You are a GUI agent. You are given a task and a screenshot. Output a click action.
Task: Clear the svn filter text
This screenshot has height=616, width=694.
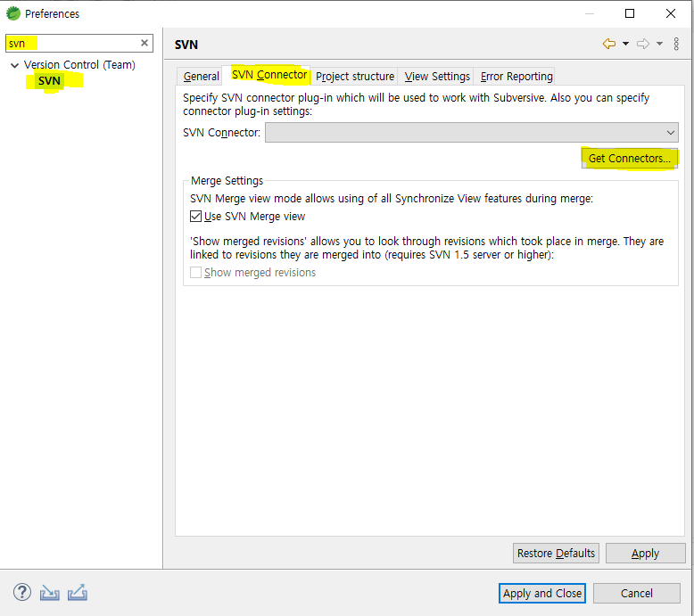point(145,43)
